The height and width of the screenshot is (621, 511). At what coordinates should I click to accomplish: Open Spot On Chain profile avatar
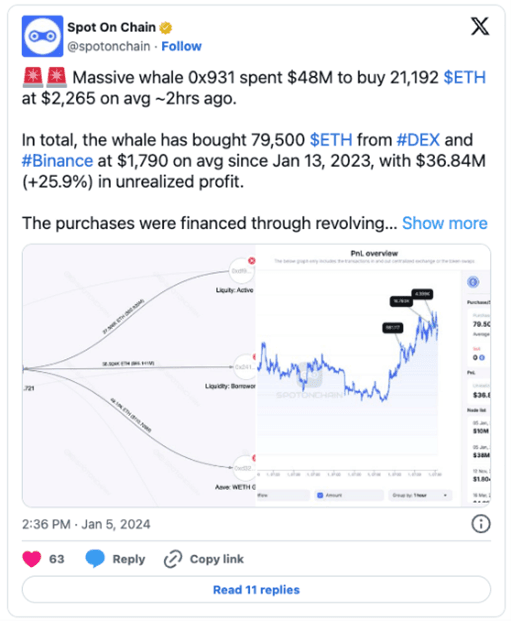tap(42, 36)
